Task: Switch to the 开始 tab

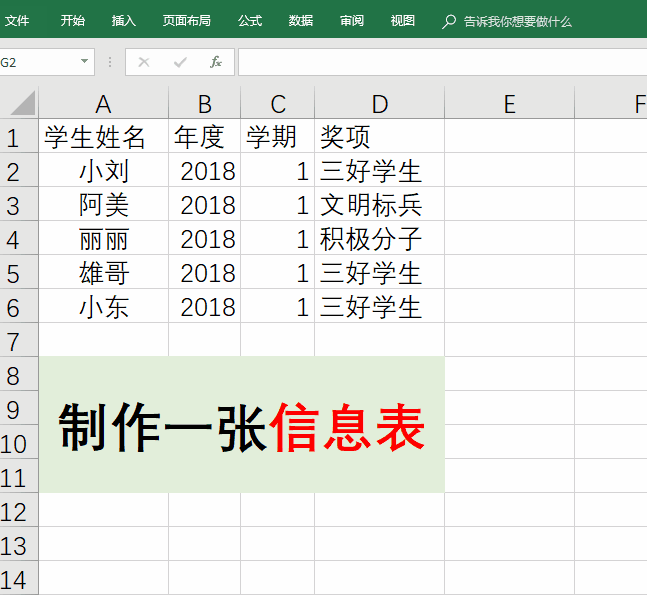Action: (73, 21)
